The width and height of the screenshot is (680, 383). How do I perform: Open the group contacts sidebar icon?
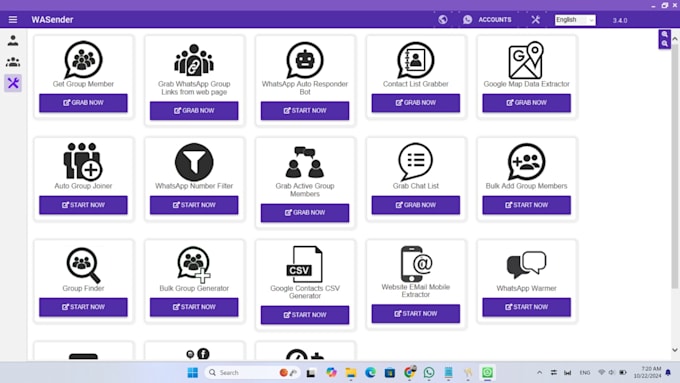point(13,62)
